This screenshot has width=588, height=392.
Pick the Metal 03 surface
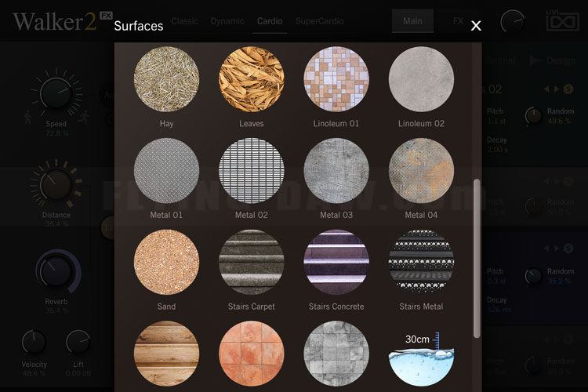point(336,171)
